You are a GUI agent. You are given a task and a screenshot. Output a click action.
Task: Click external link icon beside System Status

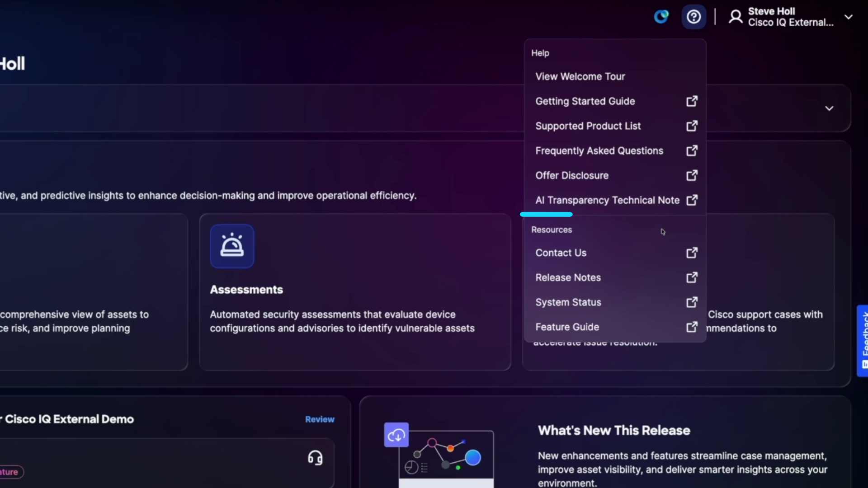pyautogui.click(x=692, y=302)
